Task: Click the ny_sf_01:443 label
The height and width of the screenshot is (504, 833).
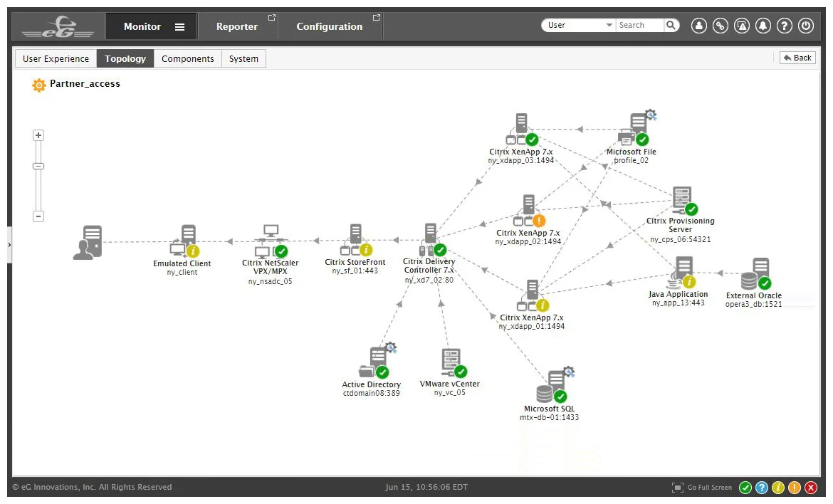Action: tap(355, 271)
